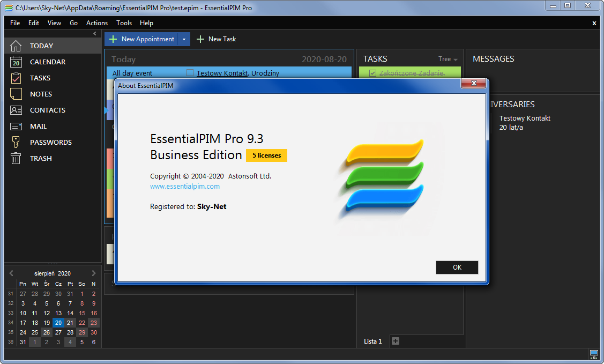
Task: Toggle the Testowy Kontakt Urodziny checkbox
Action: point(190,73)
